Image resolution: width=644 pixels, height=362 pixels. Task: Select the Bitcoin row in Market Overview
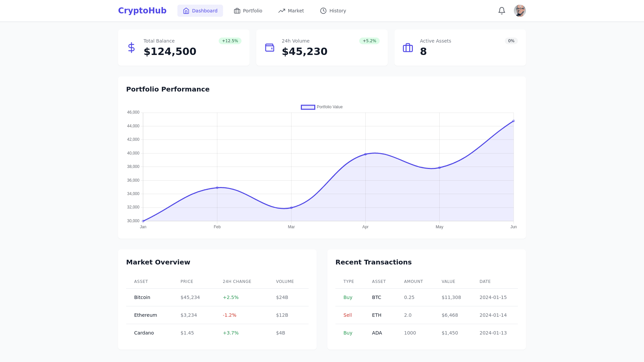217,297
